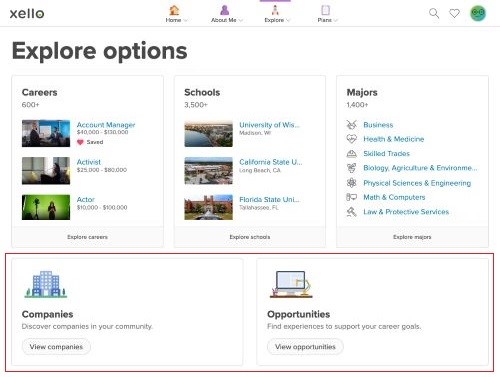Open University of Wisconsin aerial thumbnail
Viewport: 500px width, 377px height.
pyautogui.click(x=209, y=133)
